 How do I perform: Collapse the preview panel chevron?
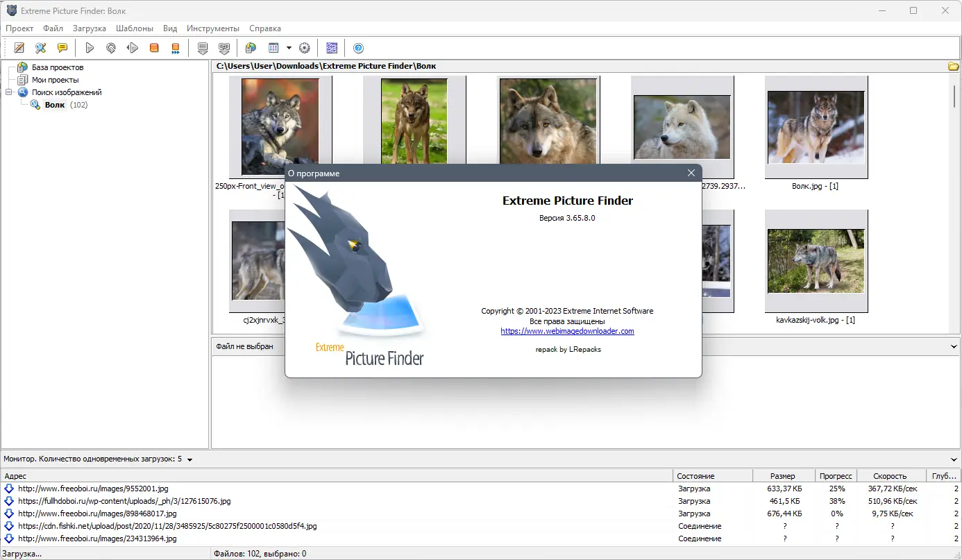pos(954,346)
